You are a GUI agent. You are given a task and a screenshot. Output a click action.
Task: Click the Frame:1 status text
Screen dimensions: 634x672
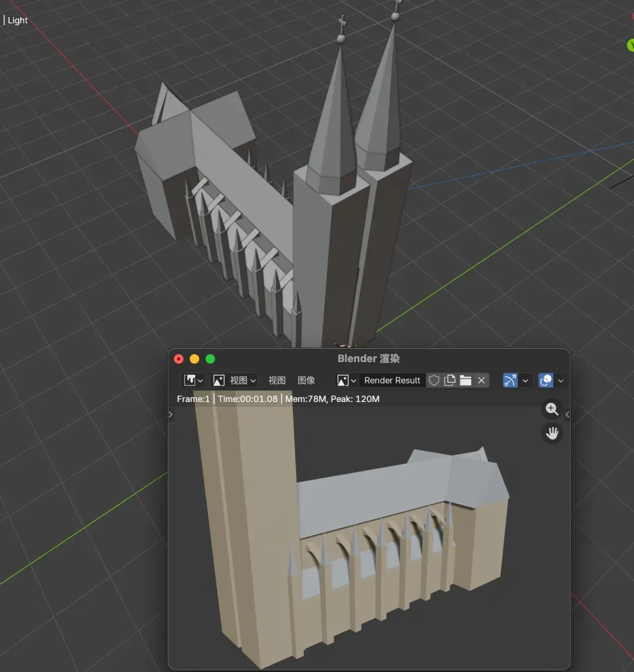[193, 399]
